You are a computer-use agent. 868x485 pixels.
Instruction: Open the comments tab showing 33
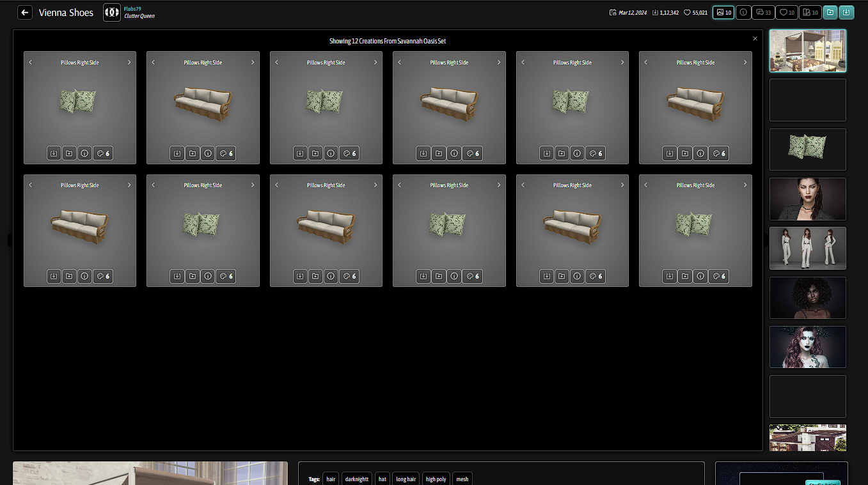[763, 12]
